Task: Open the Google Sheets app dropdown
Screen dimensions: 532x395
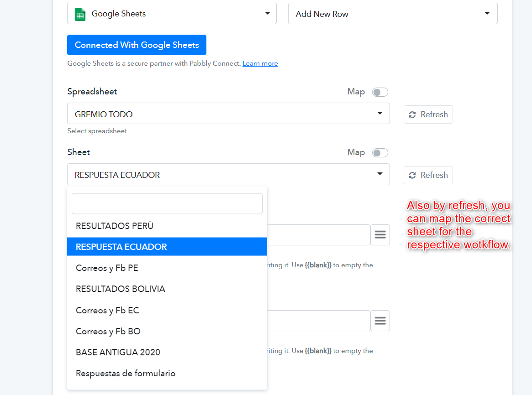Action: 172,14
